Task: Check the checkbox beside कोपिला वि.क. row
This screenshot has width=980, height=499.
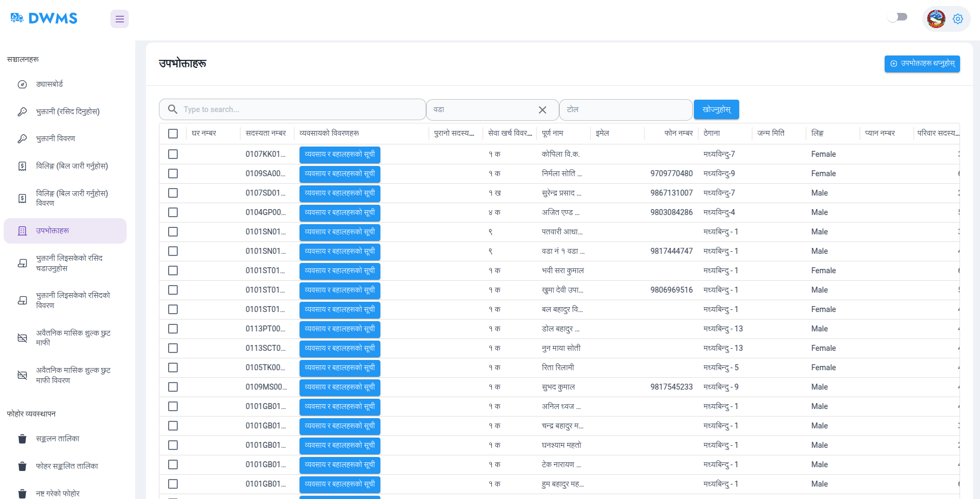Action: coord(173,154)
